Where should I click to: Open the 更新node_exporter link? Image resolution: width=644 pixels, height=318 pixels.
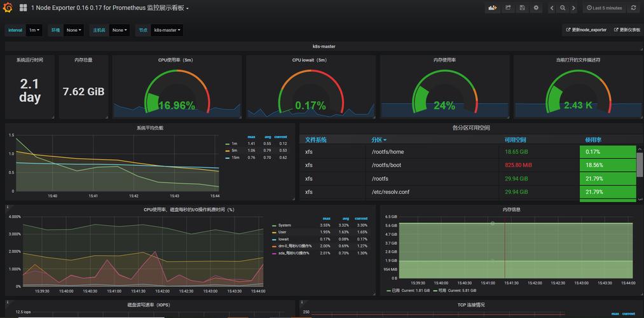[586, 30]
